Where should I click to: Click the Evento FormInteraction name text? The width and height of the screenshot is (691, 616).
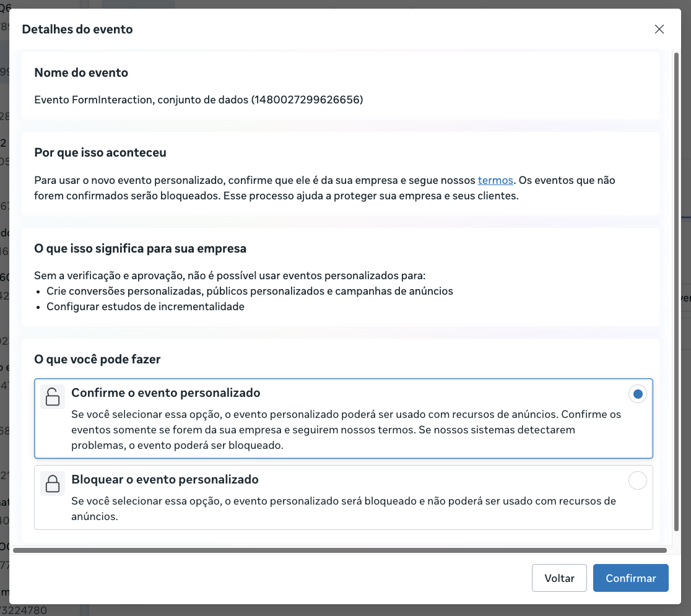198,100
